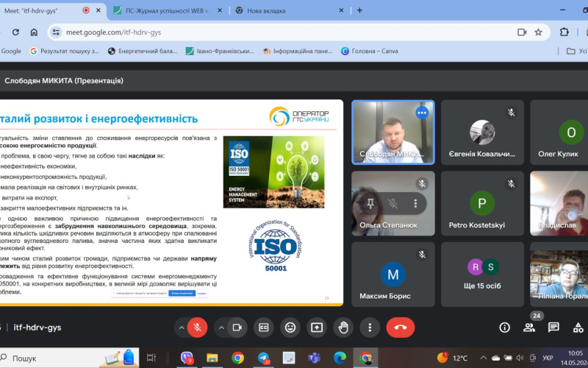Click the meeting code itf-hdrv-gys
588x368 pixels.
pyautogui.click(x=37, y=328)
